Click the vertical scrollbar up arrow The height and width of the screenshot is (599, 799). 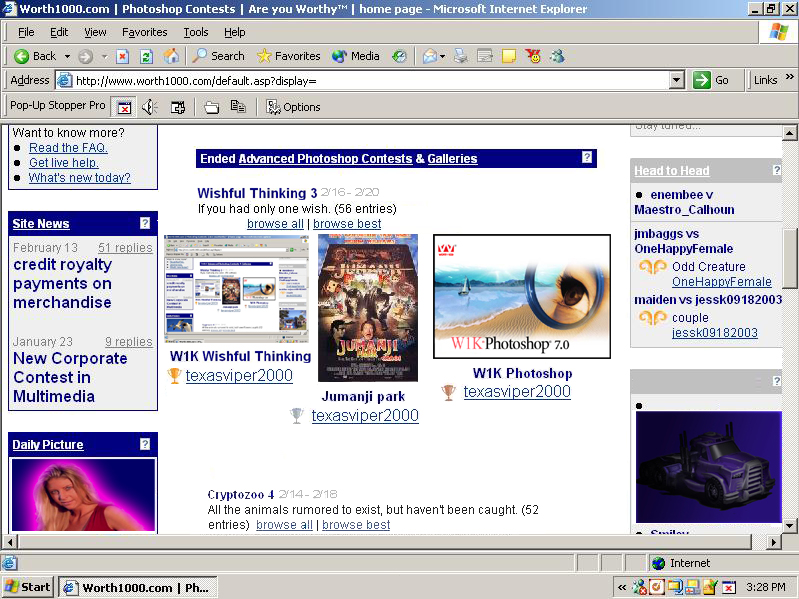click(x=789, y=133)
